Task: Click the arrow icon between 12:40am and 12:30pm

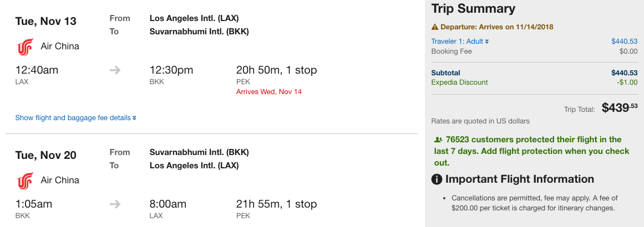Action: [115, 70]
